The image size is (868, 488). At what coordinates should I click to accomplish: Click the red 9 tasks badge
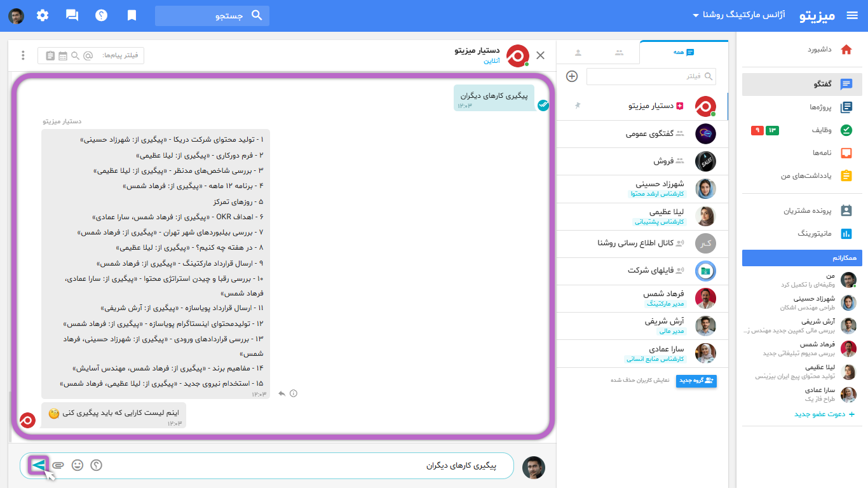coord(757,131)
